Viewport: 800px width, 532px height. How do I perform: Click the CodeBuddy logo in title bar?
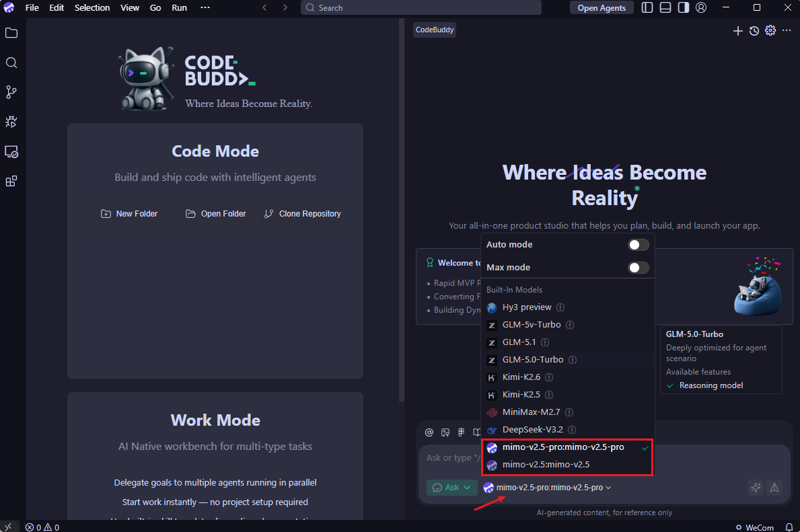[x=9, y=7]
